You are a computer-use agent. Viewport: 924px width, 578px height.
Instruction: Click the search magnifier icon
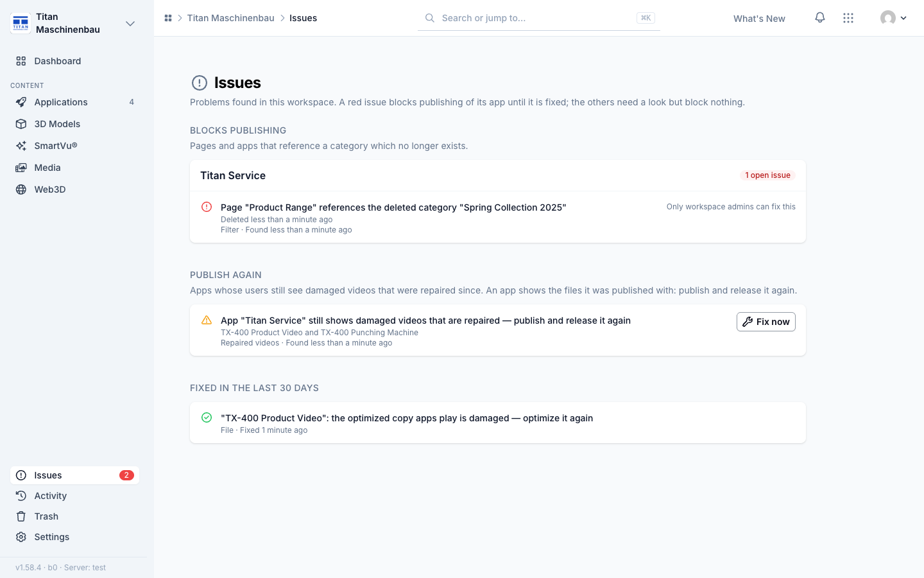(430, 18)
